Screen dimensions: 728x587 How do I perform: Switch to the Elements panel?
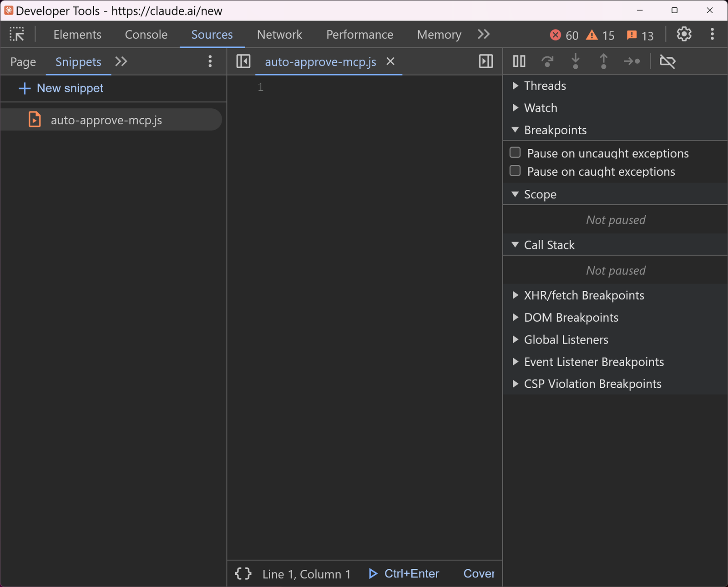pos(77,35)
